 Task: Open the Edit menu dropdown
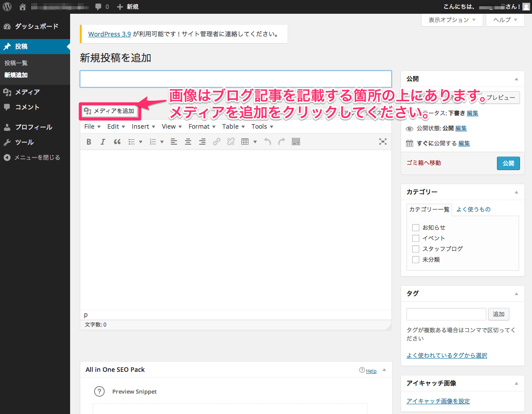click(116, 126)
